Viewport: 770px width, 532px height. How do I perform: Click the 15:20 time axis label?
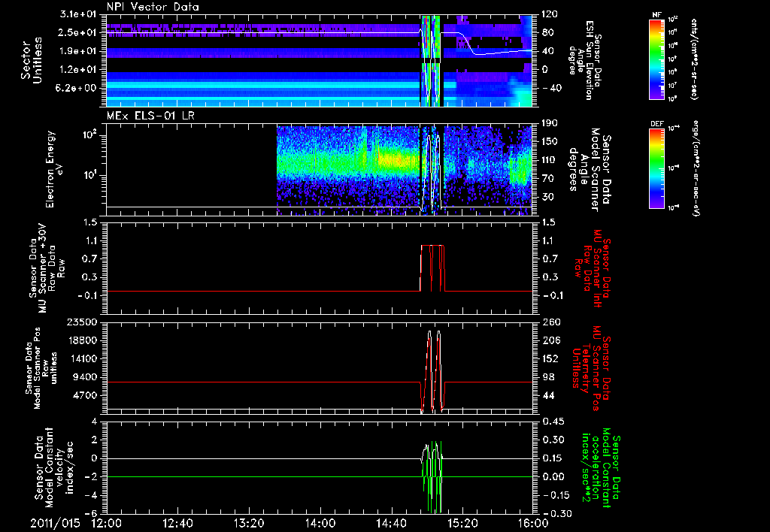point(461,522)
